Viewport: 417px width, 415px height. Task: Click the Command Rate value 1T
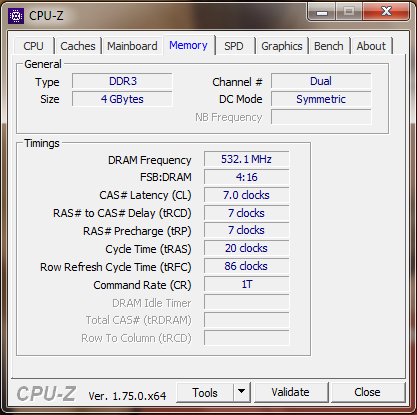click(x=247, y=284)
